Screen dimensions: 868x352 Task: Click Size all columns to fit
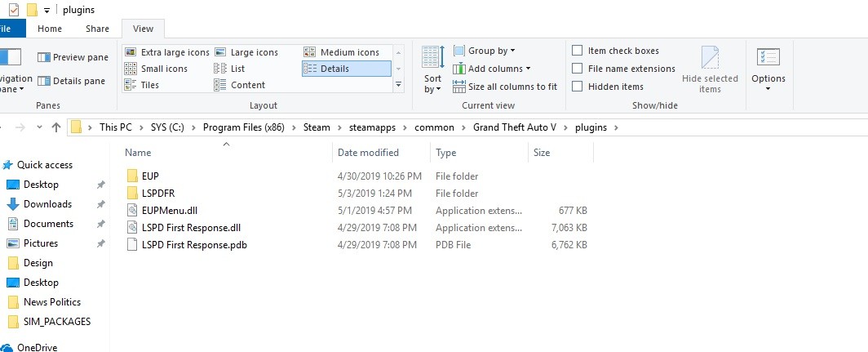pos(505,87)
